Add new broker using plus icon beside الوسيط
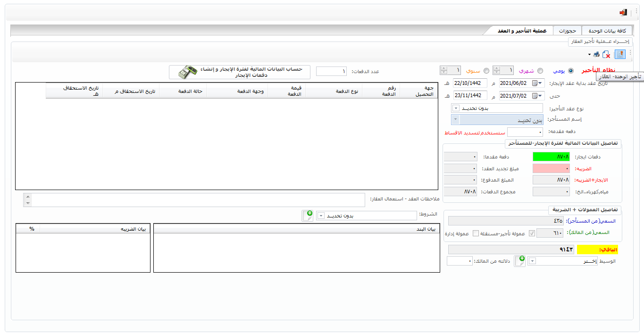Screen dimensions: 644x333 point(519,261)
